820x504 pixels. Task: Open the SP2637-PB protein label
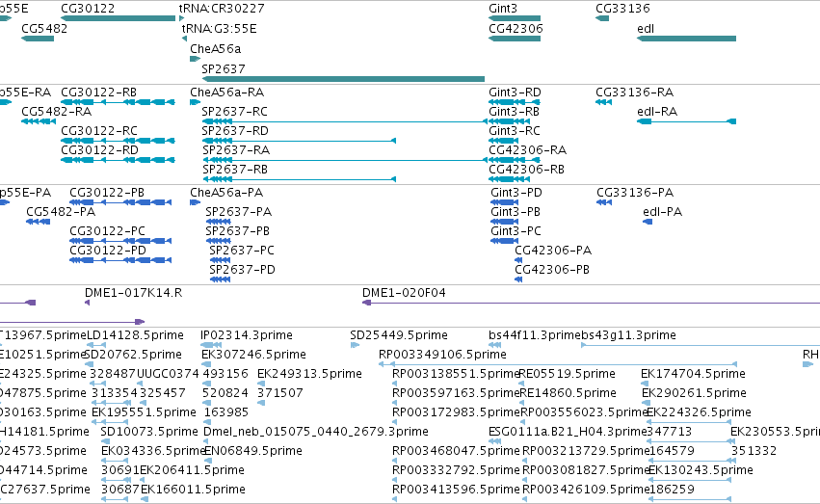[237, 231]
